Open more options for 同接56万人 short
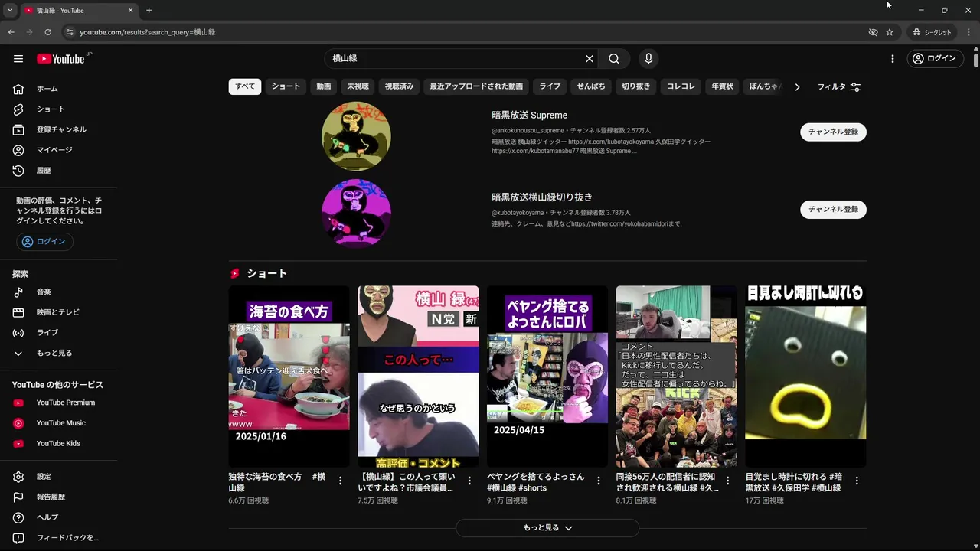 pos(727,481)
